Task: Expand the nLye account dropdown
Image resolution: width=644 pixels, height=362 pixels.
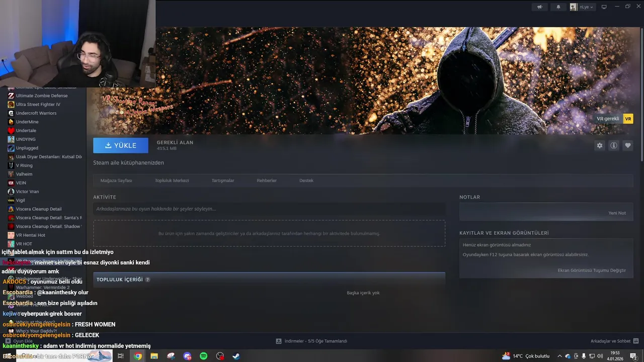Action: coord(582,7)
